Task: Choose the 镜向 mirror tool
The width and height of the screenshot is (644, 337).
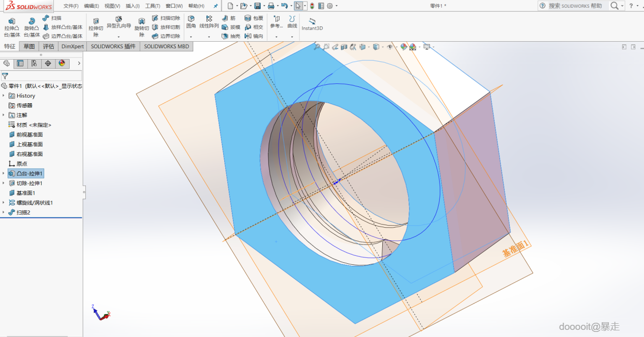Action: (x=254, y=36)
